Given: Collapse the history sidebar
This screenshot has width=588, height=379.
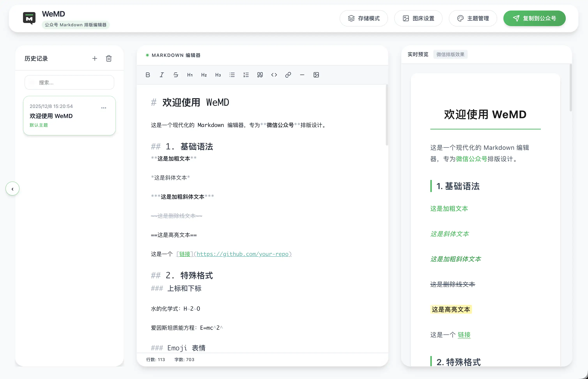Looking at the screenshot, I should pos(12,189).
